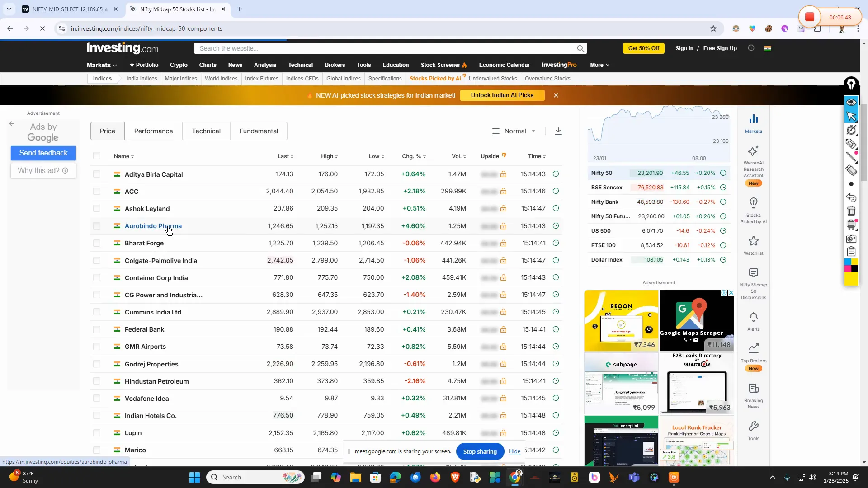This screenshot has height=488, width=868.
Task: Select the screenshot camera tool in annotation toolbar
Action: click(x=852, y=239)
